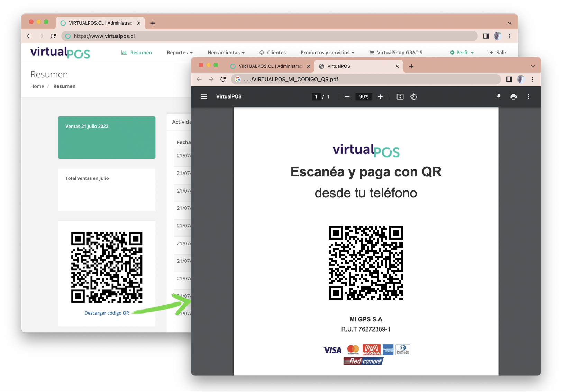Go forward in rear browser window
566x392 pixels.
pos(41,36)
